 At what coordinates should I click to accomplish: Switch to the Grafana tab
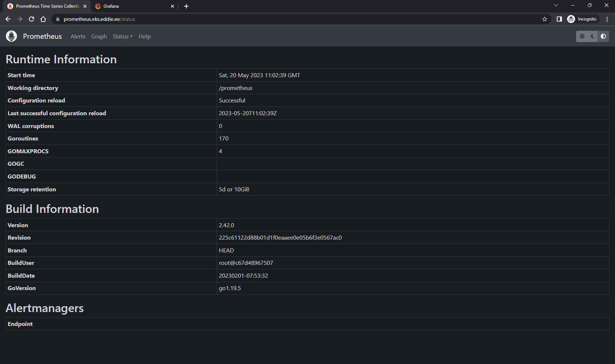click(134, 6)
